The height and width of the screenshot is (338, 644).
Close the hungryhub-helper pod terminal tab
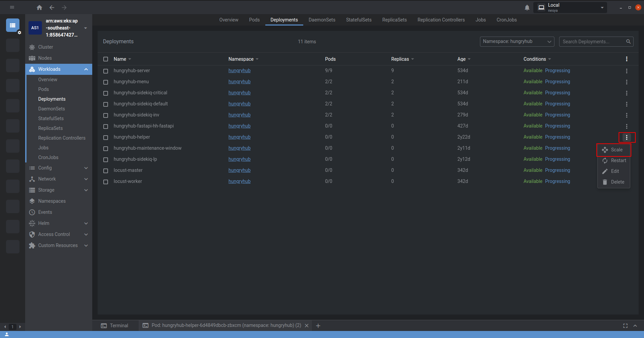307,326
